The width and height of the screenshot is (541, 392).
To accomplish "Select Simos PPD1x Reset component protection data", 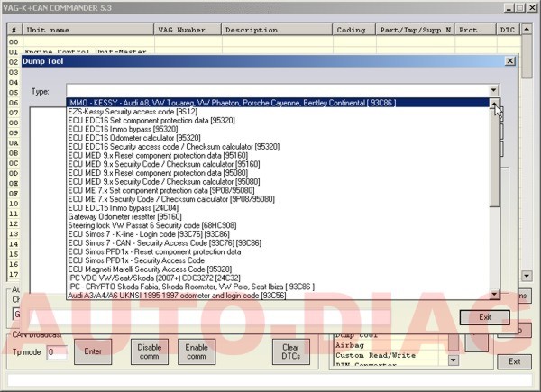I will pos(278,252).
